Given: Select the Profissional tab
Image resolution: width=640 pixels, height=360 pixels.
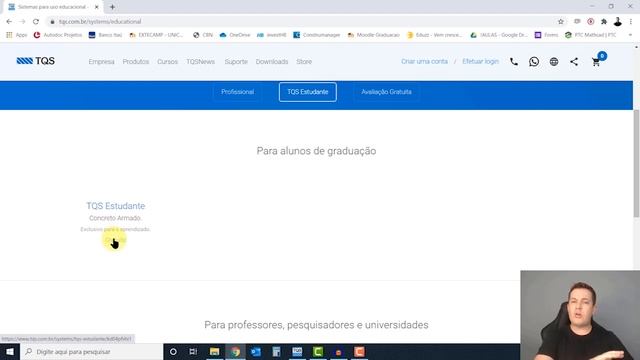Looking at the screenshot, I should tap(238, 92).
